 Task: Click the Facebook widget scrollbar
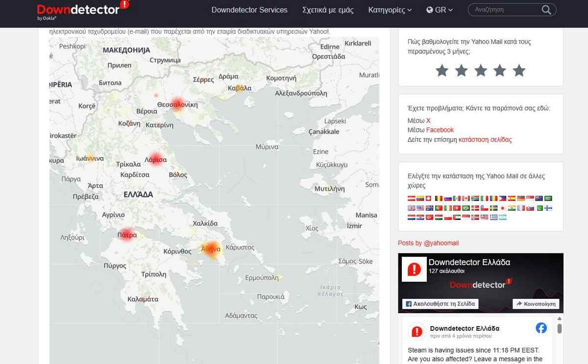pyautogui.click(x=559, y=328)
